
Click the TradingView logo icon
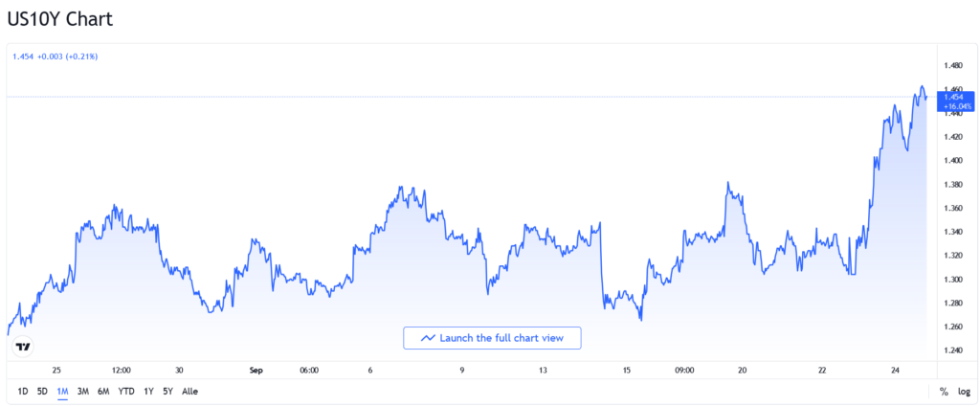pos(24,347)
